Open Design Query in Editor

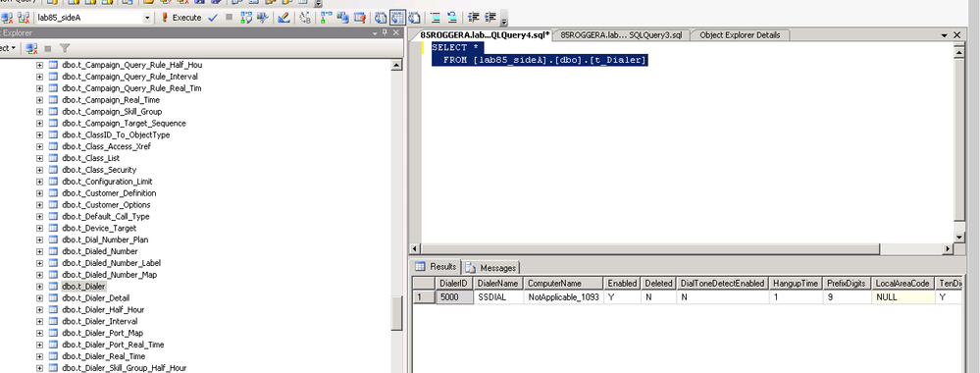284,18
